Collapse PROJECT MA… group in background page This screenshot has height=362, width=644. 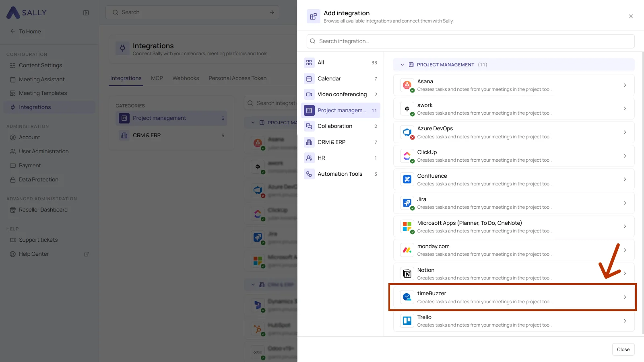coord(253,123)
